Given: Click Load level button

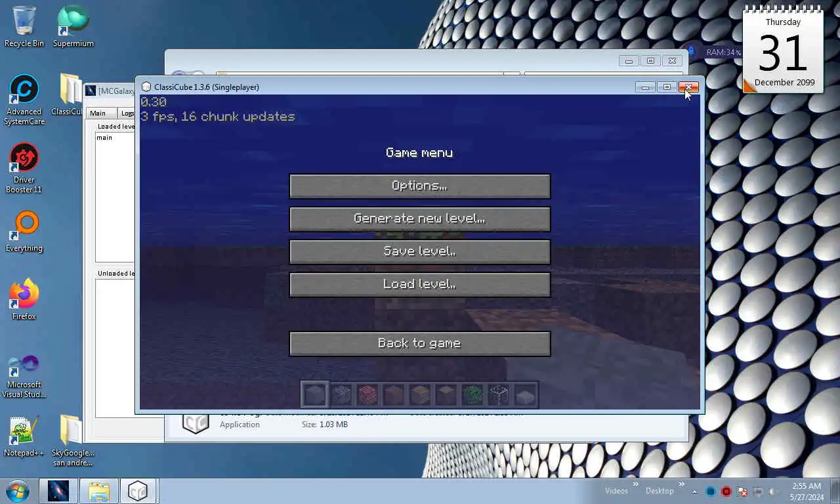Looking at the screenshot, I should click(419, 284).
